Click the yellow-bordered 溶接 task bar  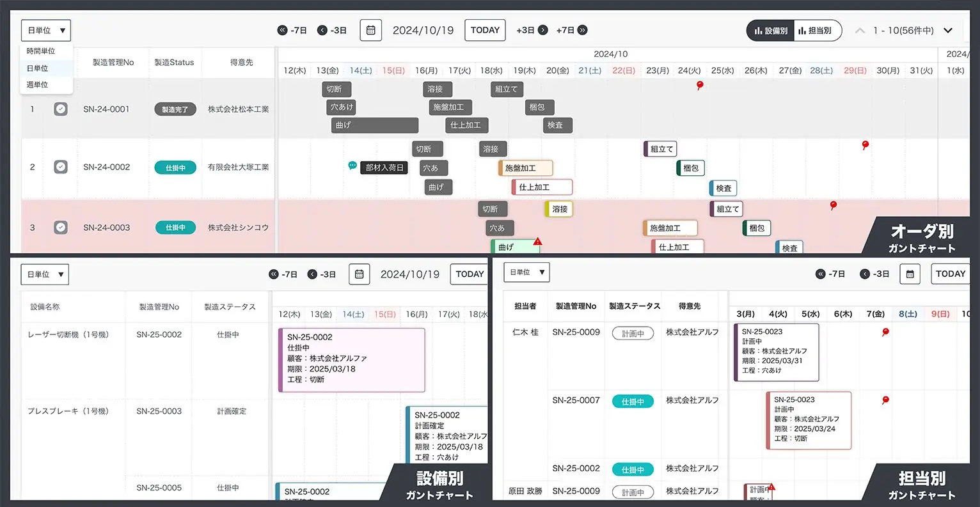click(x=558, y=209)
